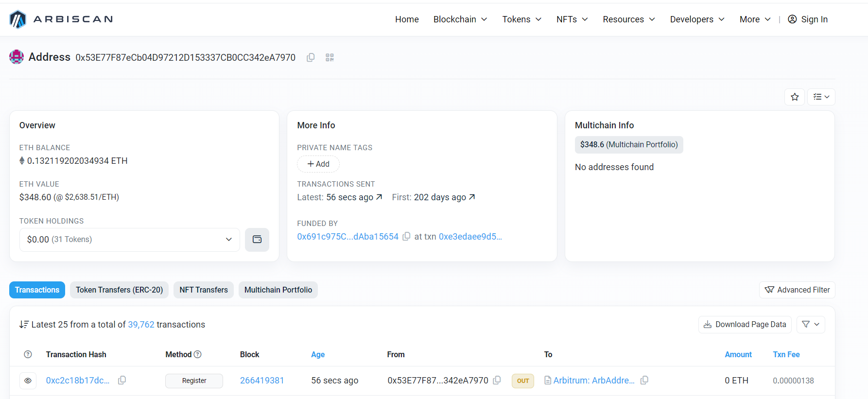Open the filter funnel dropdown
Image resolution: width=868 pixels, height=399 pixels.
[x=811, y=325]
